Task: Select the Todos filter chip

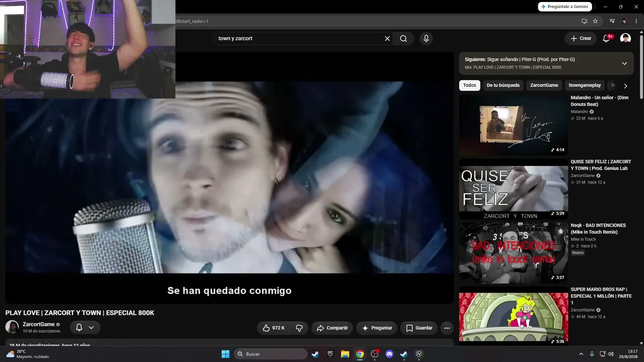Action: coord(469,85)
